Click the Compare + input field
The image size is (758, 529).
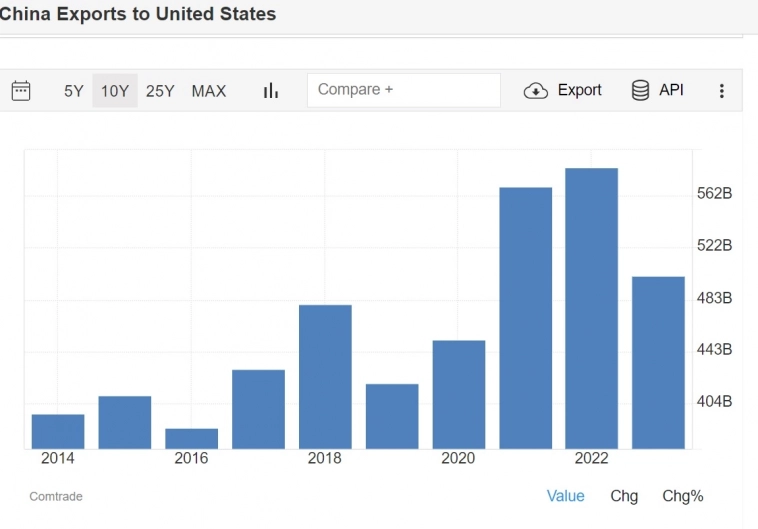coord(403,90)
